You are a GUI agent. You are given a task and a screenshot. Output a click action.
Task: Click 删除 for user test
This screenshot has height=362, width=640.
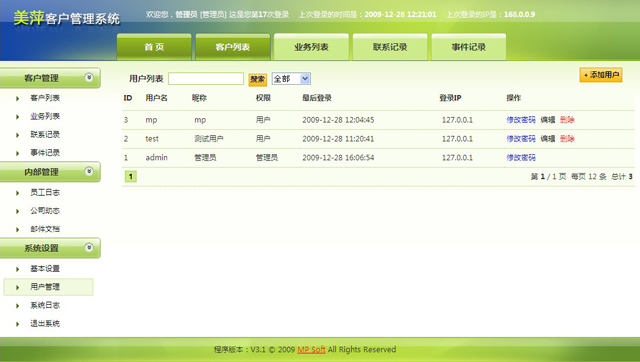567,139
